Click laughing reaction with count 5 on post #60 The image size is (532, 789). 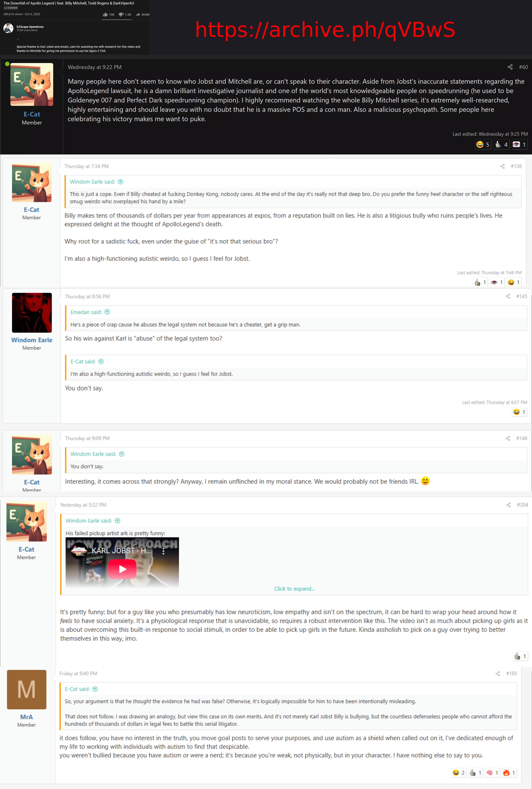point(483,145)
